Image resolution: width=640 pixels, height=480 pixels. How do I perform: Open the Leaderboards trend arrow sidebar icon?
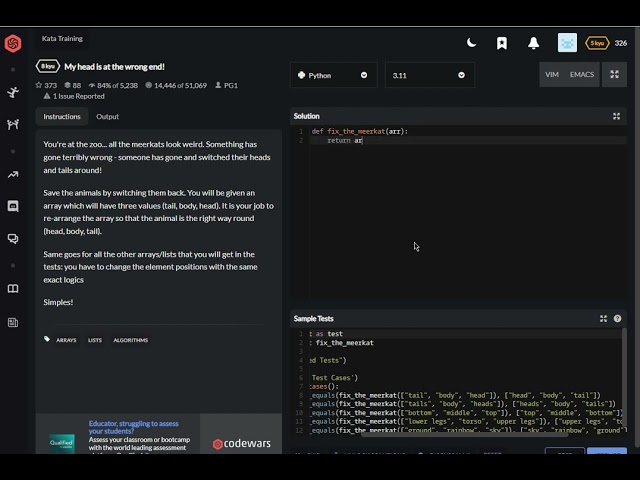(13, 175)
